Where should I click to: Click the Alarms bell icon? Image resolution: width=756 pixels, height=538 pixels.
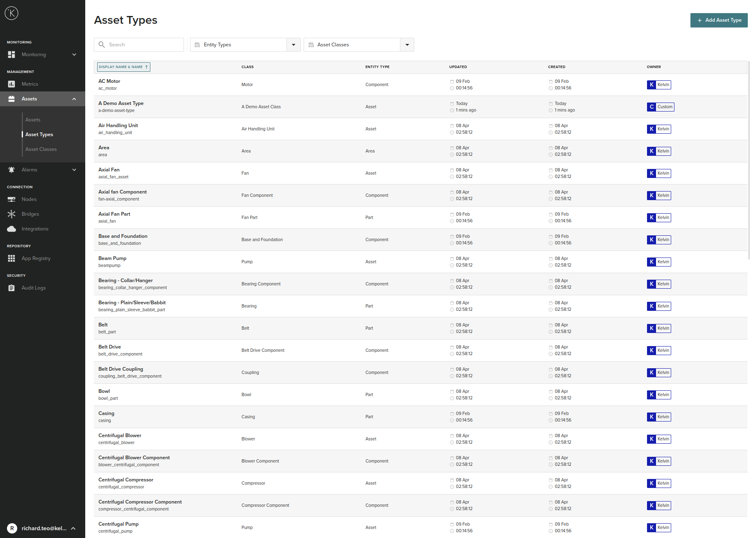[11, 170]
